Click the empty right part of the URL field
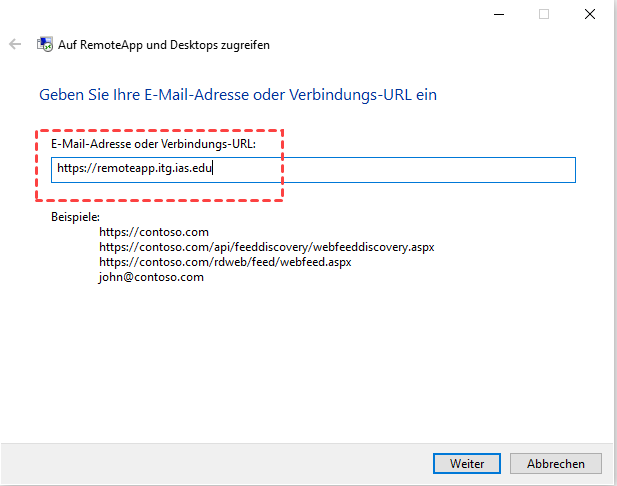Image resolution: width=617 pixels, height=486 pixels. 420,170
